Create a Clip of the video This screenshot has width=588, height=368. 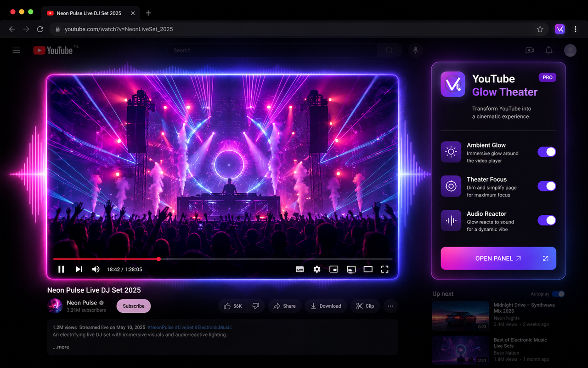click(x=365, y=306)
